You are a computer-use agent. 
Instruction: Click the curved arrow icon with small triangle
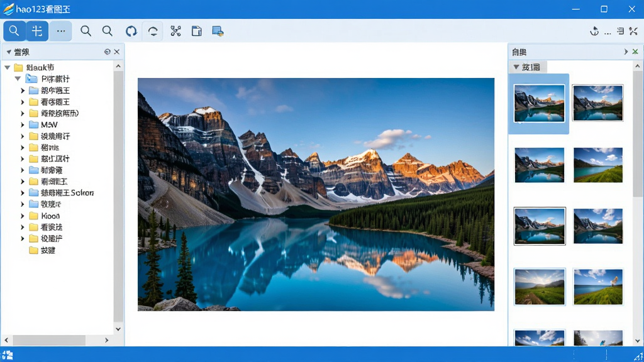coord(153,31)
